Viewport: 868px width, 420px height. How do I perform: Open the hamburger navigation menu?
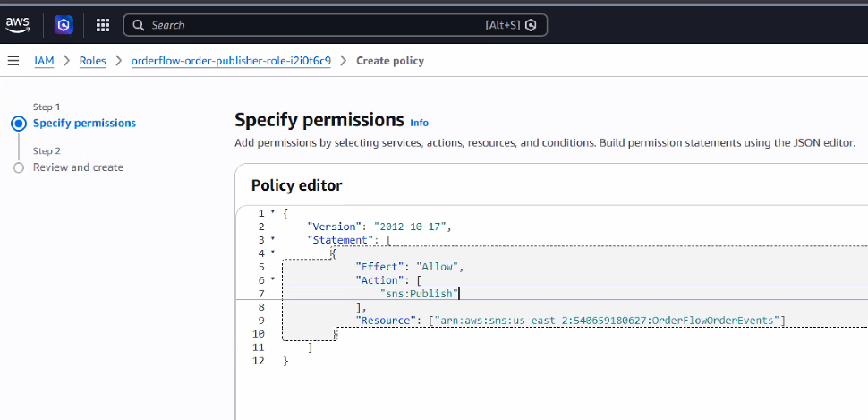tap(13, 60)
